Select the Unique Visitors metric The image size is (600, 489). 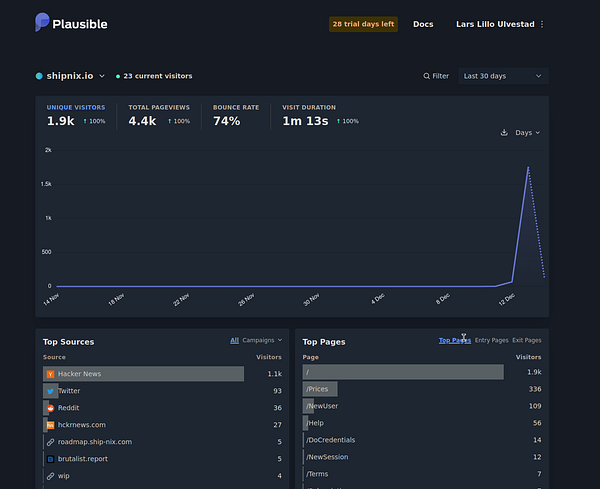tap(76, 116)
